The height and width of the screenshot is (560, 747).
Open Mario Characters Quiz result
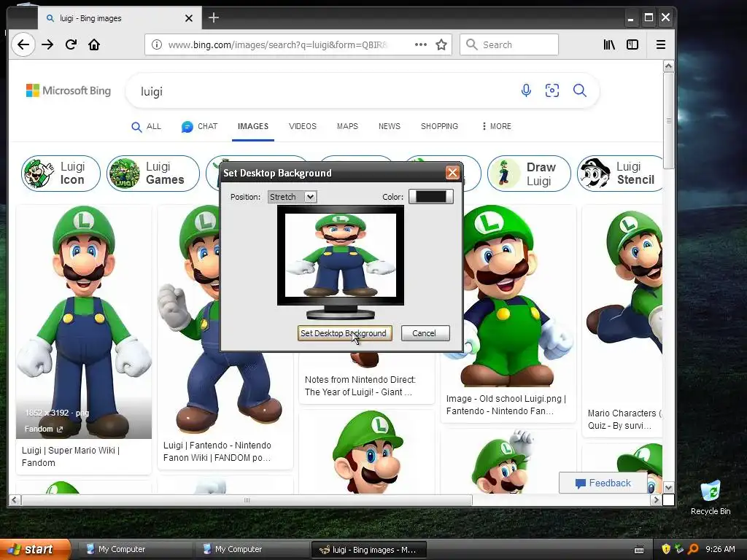click(624, 419)
